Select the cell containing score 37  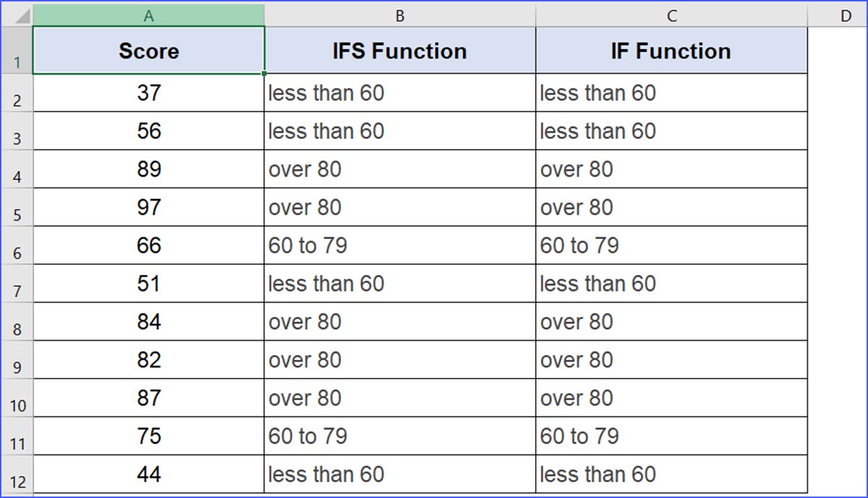tap(148, 93)
